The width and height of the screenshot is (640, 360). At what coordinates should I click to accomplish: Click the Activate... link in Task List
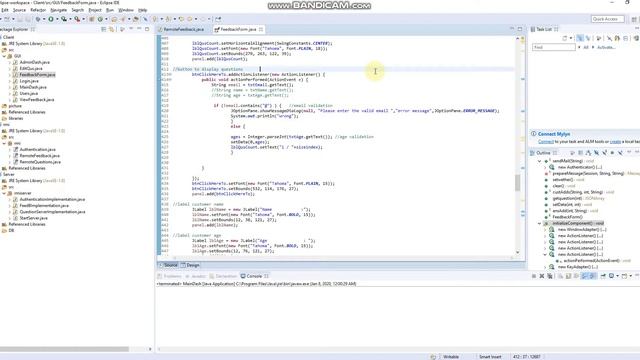[606, 47]
